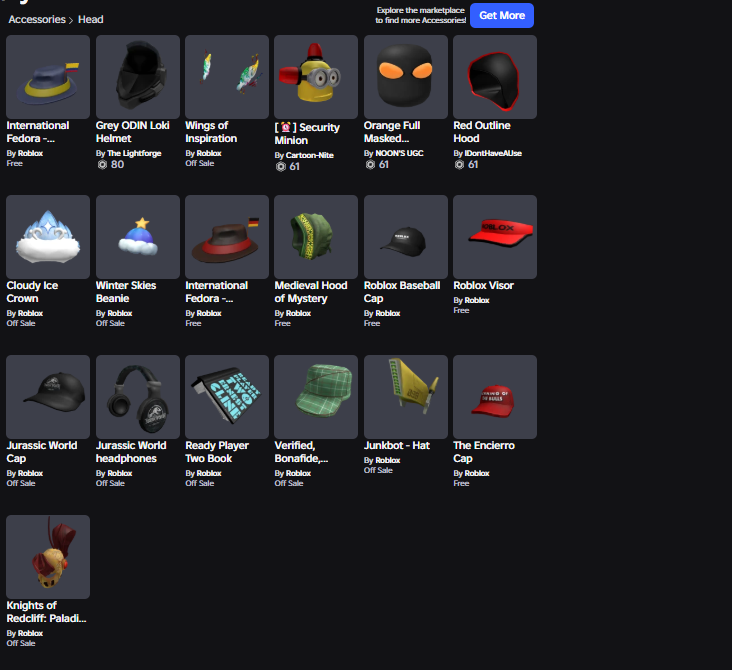Click The Encierro Cap title
The height and width of the screenshot is (670, 732).
pyautogui.click(x=484, y=452)
